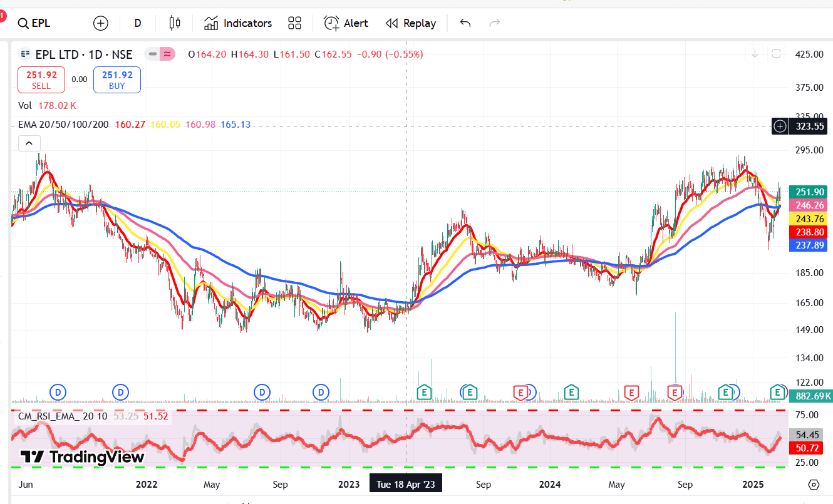Image resolution: width=833 pixels, height=504 pixels.
Task: Click the rightmost green earnings E marker
Action: tap(778, 393)
